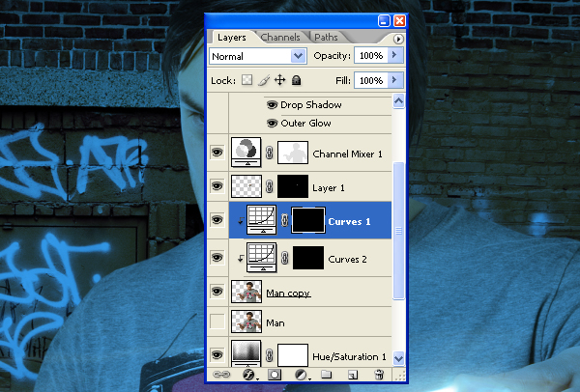
Task: Click the mask link icon on Curves 1
Action: [x=284, y=220]
